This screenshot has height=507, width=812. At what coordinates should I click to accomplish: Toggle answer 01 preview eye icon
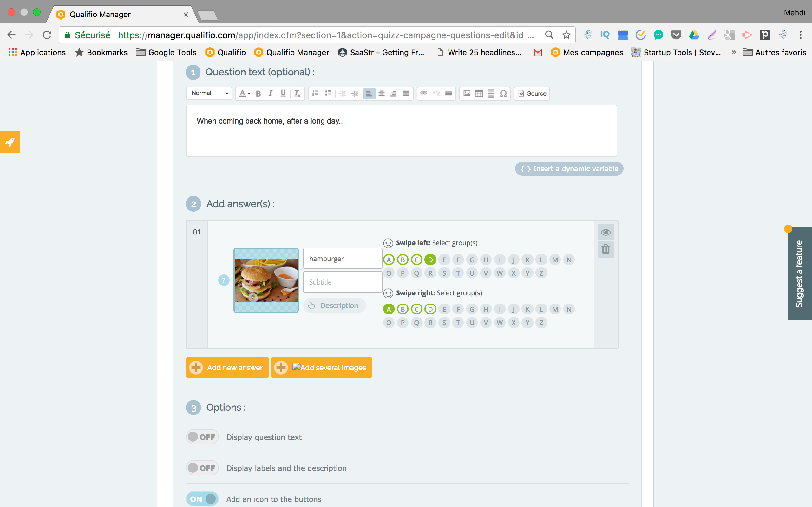click(605, 232)
